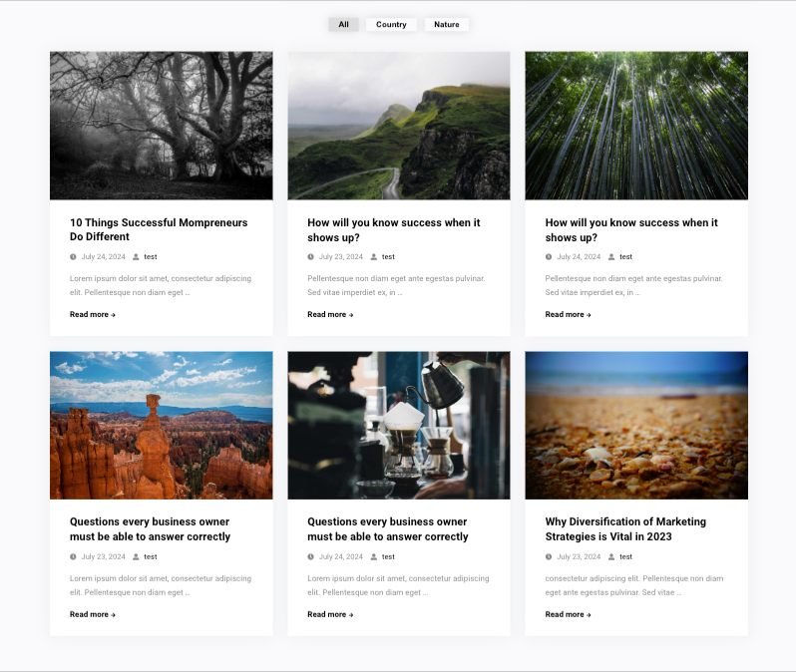Click the author person icon on Mompreneurs post
The image size is (796, 672).
(136, 257)
